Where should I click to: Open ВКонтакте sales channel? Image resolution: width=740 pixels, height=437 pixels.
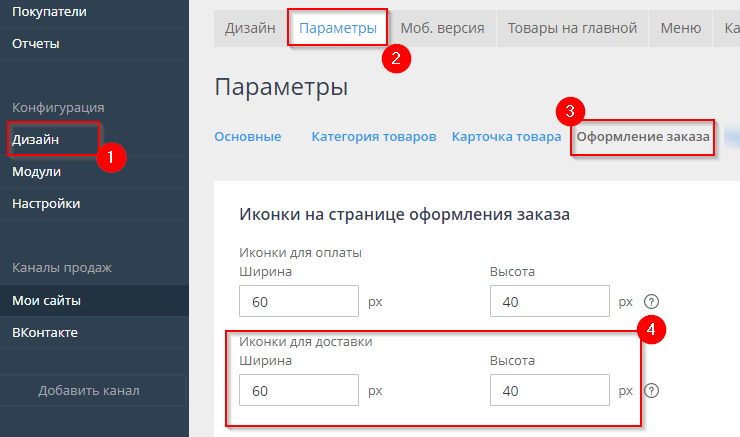pyautogui.click(x=45, y=332)
